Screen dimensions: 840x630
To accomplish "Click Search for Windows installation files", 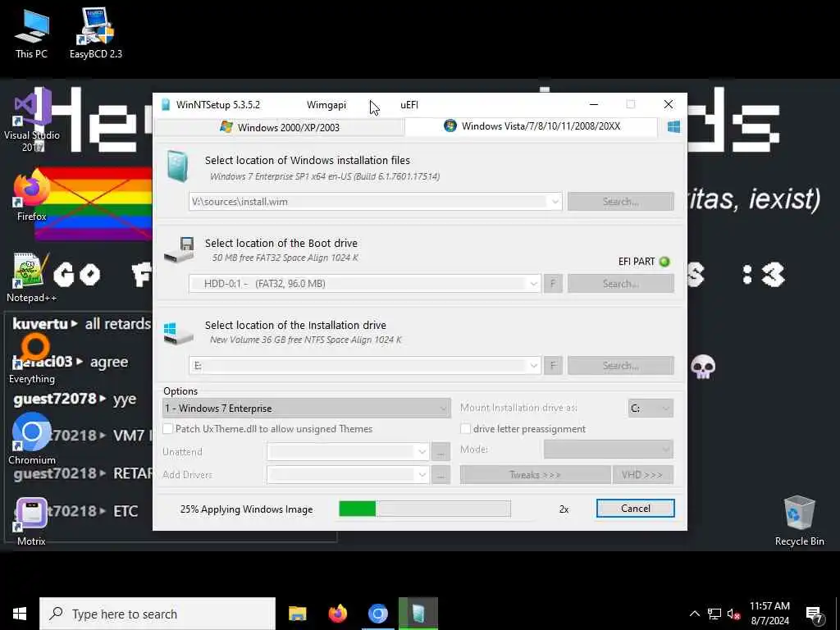I will click(621, 202).
